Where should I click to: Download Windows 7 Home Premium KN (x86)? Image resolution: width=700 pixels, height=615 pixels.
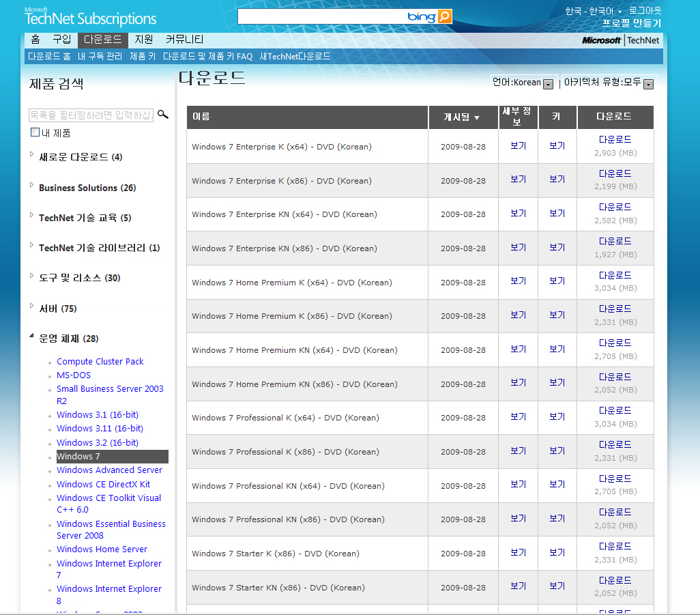click(x=615, y=377)
